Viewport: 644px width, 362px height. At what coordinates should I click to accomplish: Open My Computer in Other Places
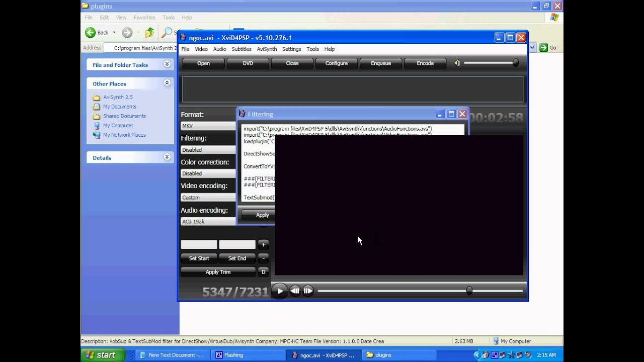click(x=118, y=126)
